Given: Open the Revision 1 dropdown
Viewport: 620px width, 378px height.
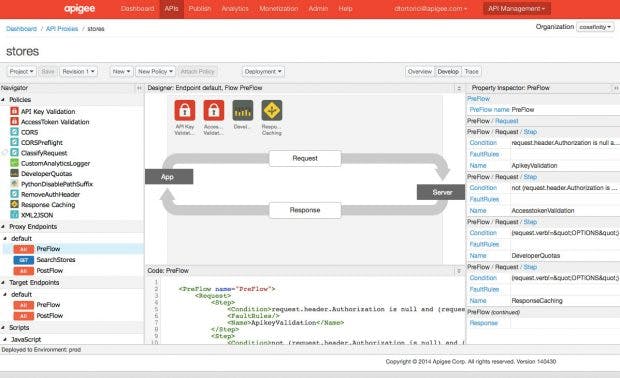Looking at the screenshot, I should 78,72.
